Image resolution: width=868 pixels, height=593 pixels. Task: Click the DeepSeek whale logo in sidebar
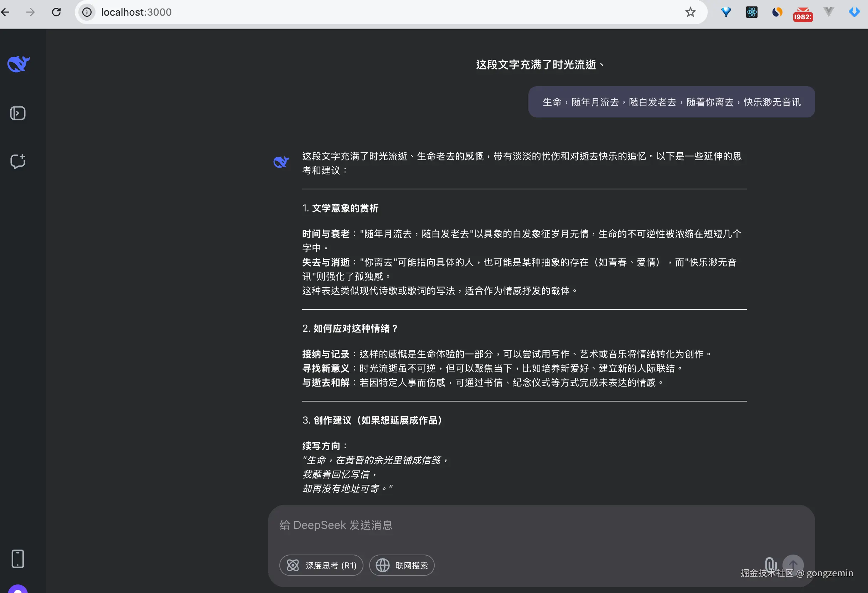click(x=18, y=64)
